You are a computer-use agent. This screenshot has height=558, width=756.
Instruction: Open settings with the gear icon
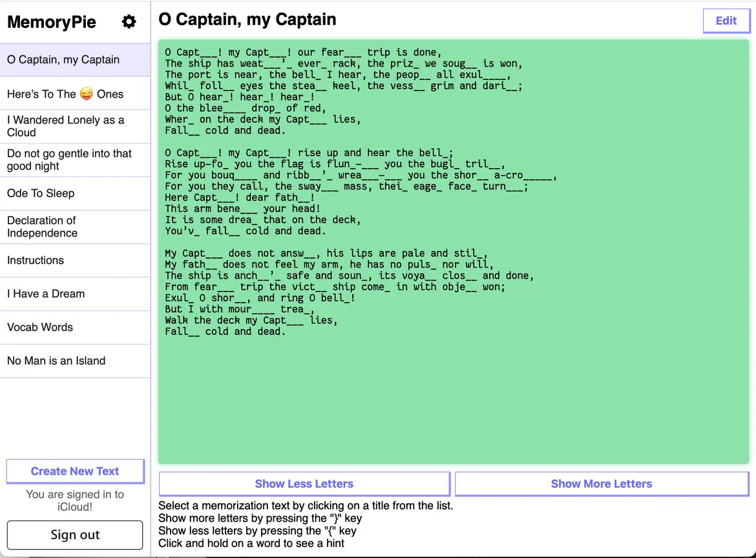click(x=129, y=22)
